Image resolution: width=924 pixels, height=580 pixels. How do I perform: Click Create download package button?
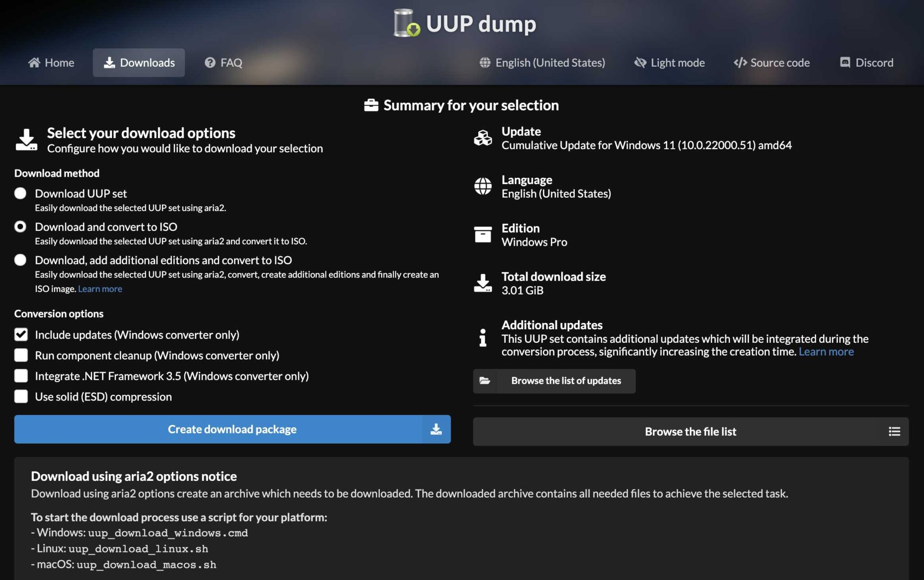232,428
